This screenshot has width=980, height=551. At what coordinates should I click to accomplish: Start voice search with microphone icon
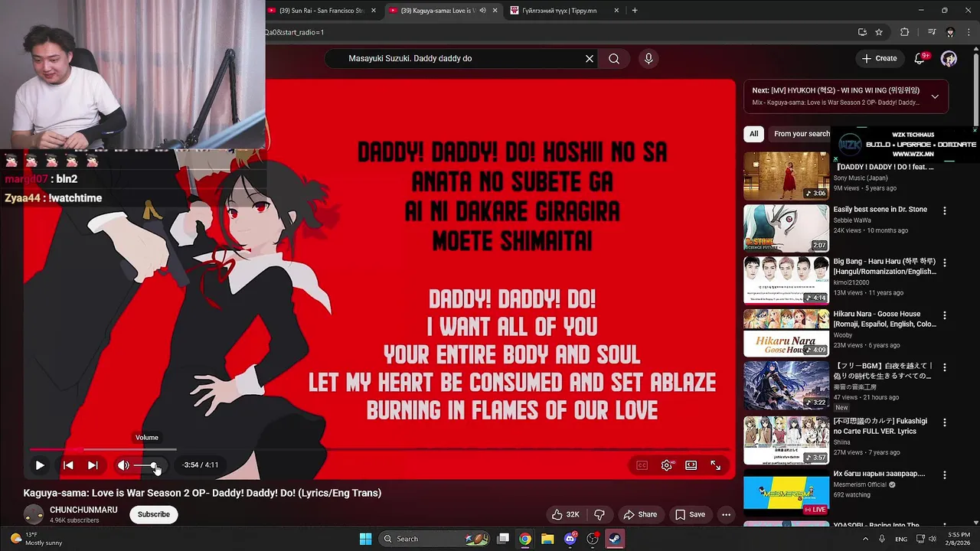(x=648, y=58)
